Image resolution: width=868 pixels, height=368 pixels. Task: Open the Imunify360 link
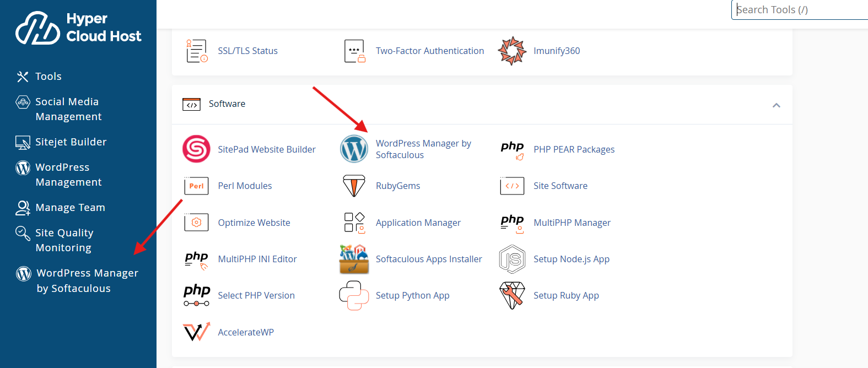pos(557,51)
